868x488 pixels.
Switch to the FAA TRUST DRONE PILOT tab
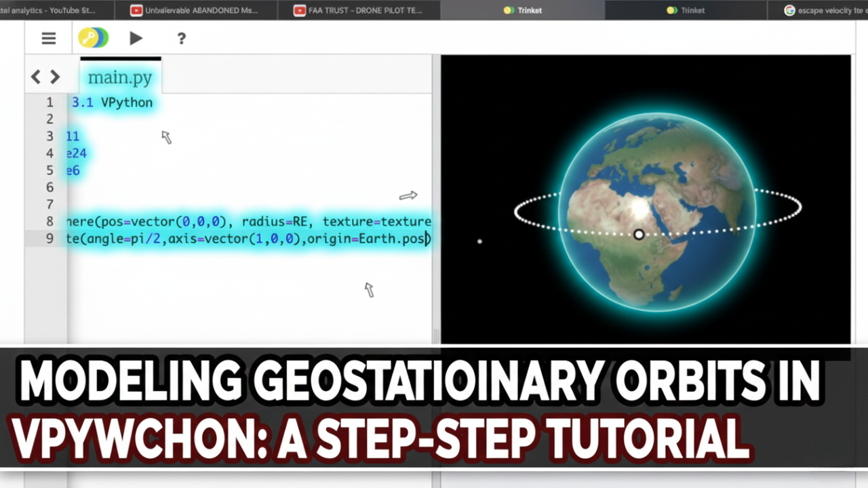pos(359,10)
